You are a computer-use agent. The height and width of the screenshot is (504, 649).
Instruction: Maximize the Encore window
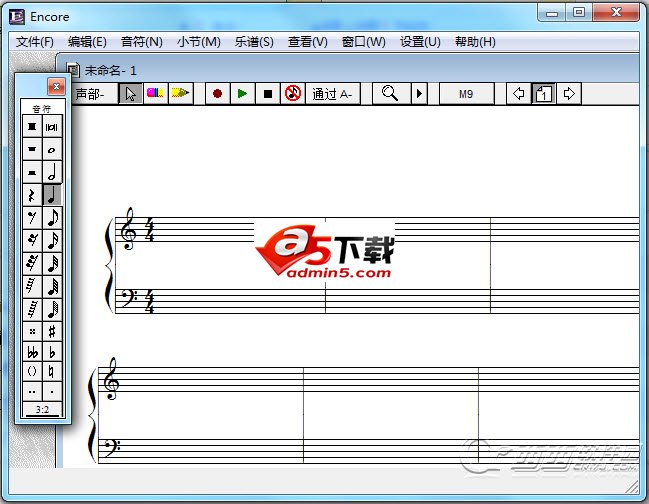pyautogui.click(x=579, y=12)
